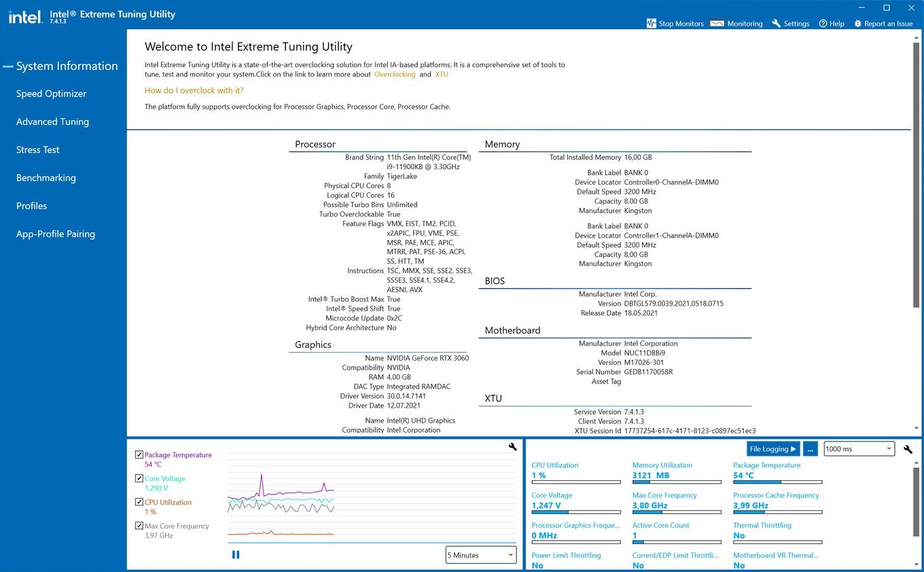Click the Help question mark icon
Image resolution: width=924 pixels, height=572 pixels.
point(823,23)
